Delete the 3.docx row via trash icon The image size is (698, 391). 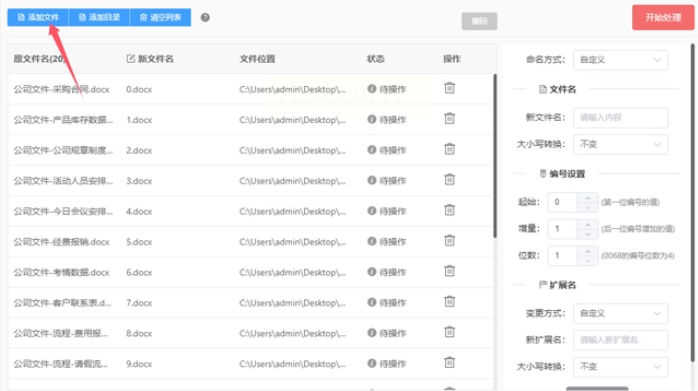coord(450,179)
